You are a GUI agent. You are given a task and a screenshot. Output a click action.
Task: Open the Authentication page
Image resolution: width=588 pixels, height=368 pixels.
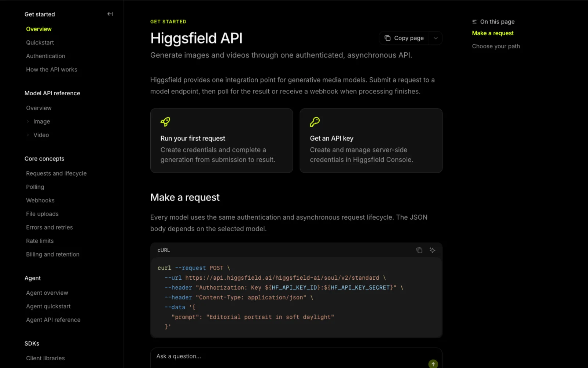46,56
